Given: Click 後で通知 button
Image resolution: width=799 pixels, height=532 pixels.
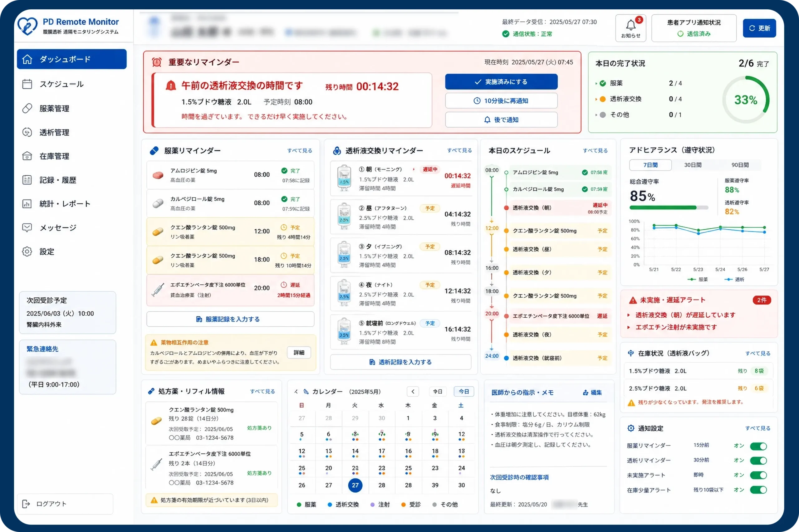Looking at the screenshot, I should [501, 120].
